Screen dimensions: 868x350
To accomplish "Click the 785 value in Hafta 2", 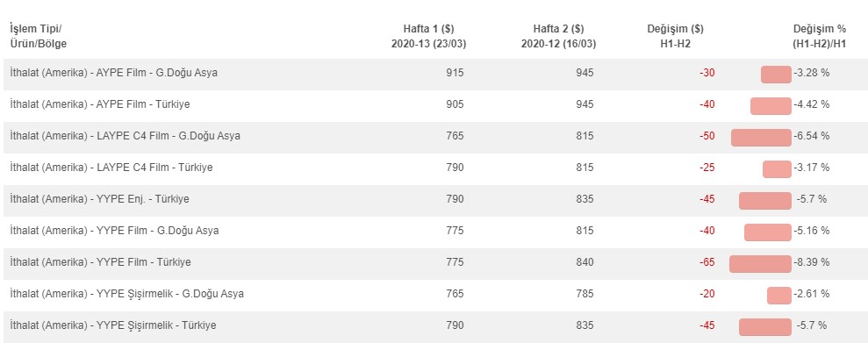I will point(585,294).
